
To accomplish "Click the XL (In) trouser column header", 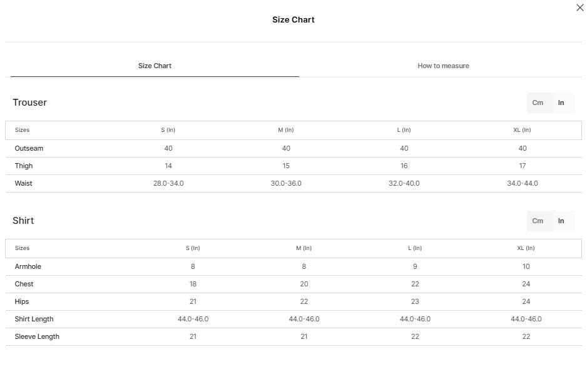I will coord(522,130).
